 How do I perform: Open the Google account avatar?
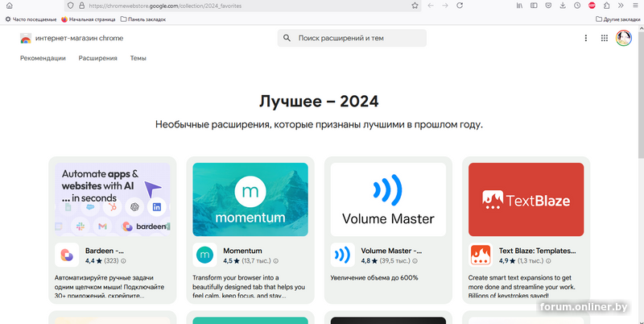(623, 38)
